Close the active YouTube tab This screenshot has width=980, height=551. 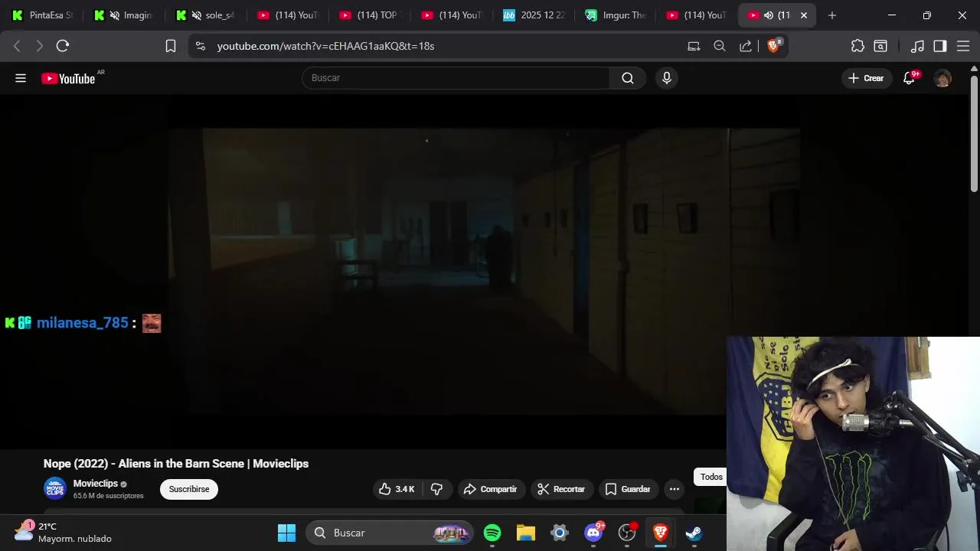[x=803, y=15]
